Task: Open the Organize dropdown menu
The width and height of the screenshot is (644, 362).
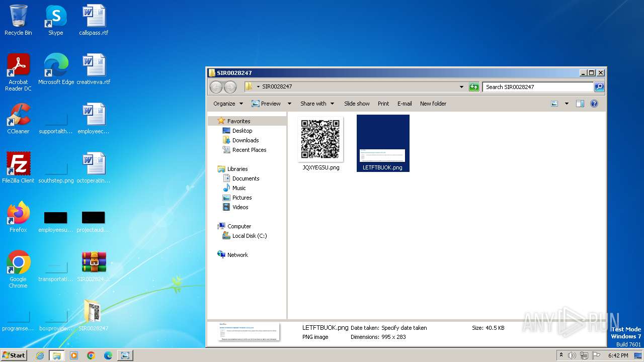Action: pos(228,104)
